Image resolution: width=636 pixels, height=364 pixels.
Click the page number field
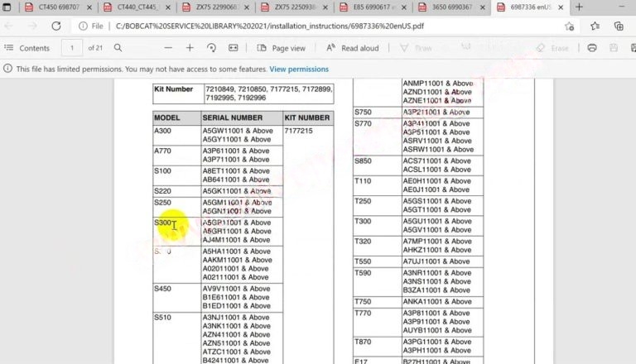pyautogui.click(x=73, y=48)
